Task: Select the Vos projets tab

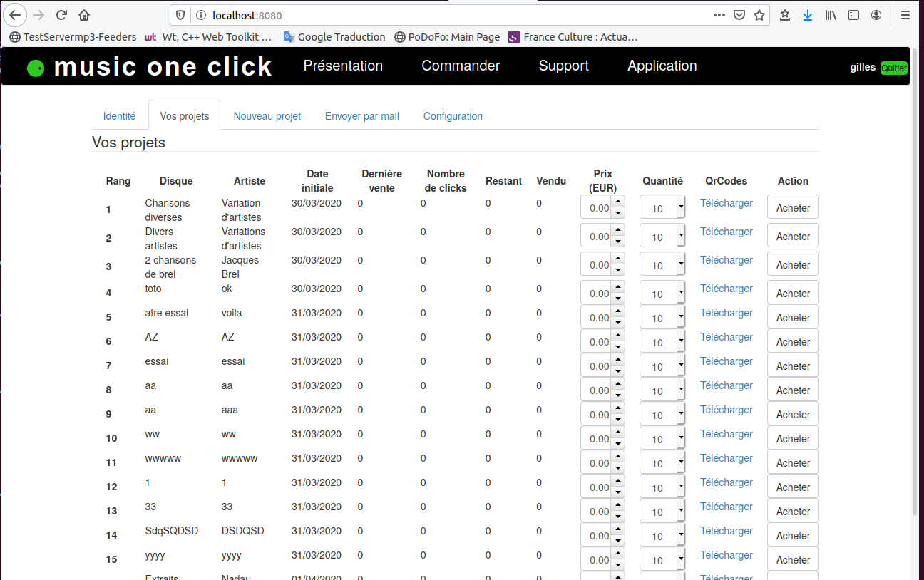Action: point(185,116)
